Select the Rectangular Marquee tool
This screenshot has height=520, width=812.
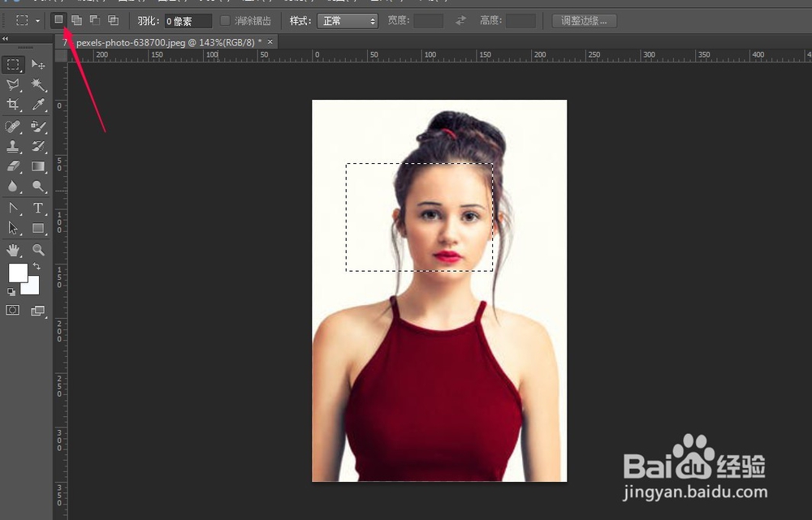coord(13,64)
